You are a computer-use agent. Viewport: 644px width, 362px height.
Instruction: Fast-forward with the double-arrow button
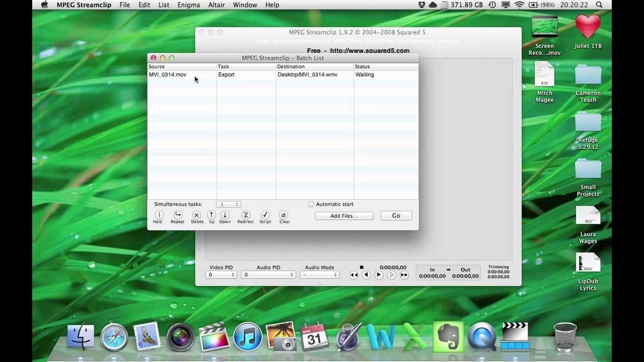tap(404, 275)
